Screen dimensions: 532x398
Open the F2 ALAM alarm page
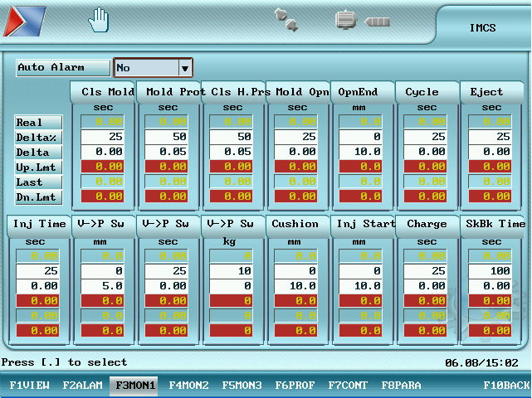(82, 386)
